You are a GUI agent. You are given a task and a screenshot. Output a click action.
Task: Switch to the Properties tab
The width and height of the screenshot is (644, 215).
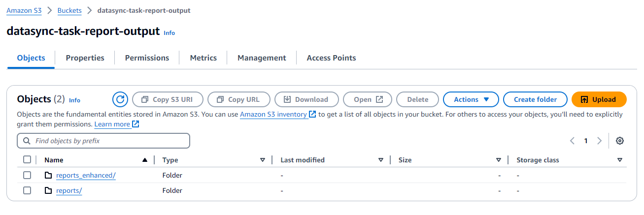pos(85,58)
